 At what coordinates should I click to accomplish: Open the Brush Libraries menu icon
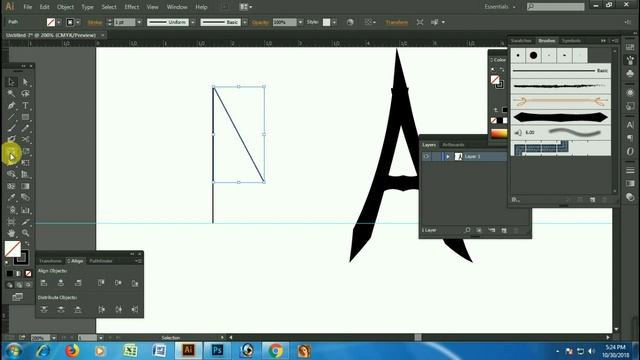[x=516, y=200]
